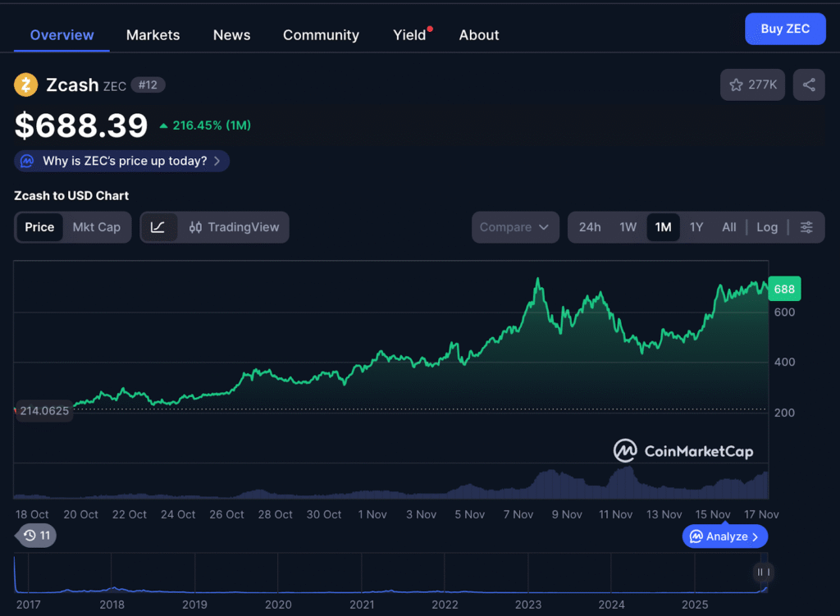Toggle chart to Mkt Cap view
The width and height of the screenshot is (840, 616).
tap(96, 227)
